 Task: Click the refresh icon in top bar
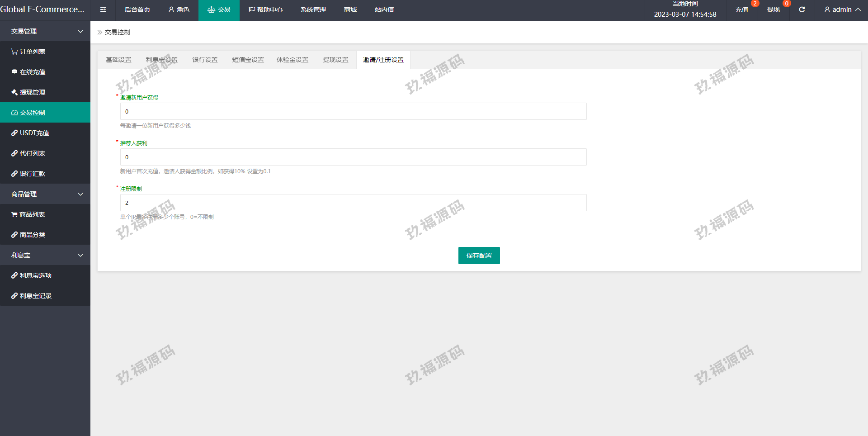pyautogui.click(x=802, y=9)
